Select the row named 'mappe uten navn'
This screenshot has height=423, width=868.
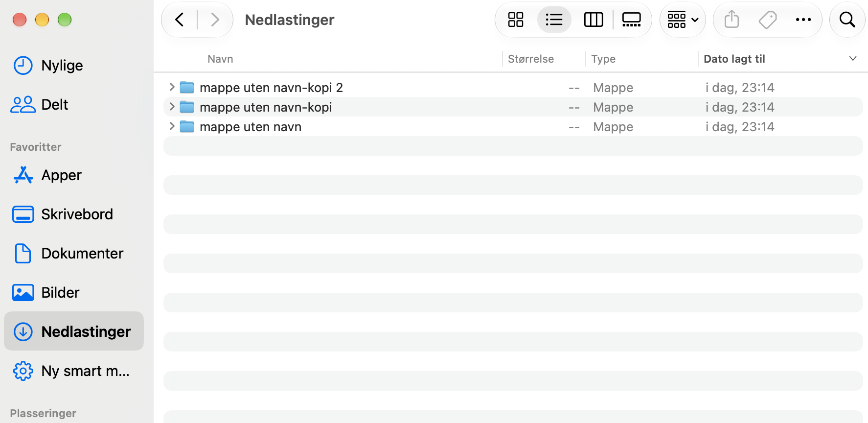coord(513,126)
